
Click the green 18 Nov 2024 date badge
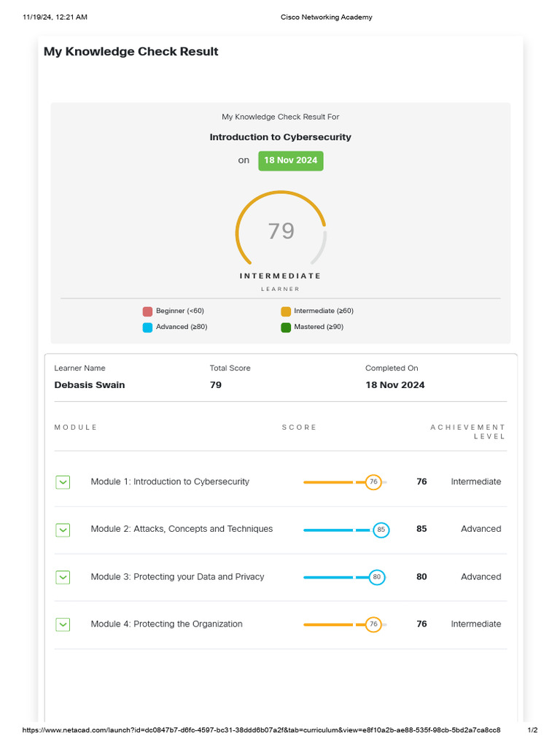click(290, 160)
